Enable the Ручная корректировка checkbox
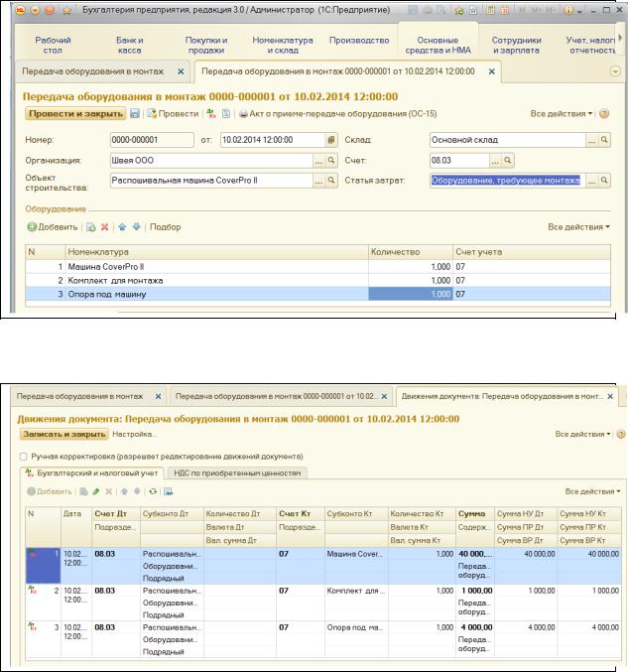 23,457
